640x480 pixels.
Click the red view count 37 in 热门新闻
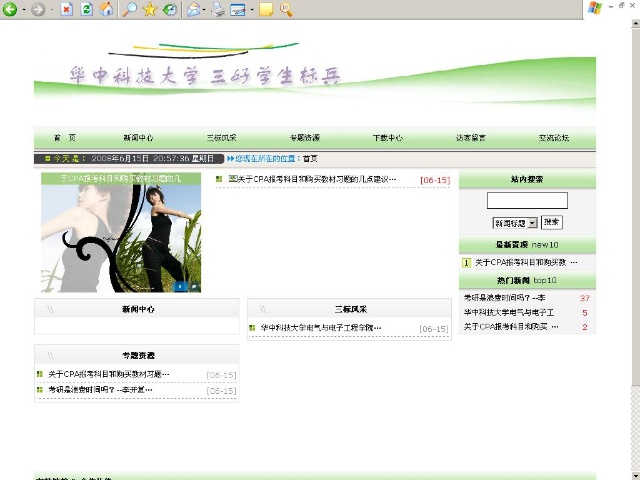(x=584, y=298)
